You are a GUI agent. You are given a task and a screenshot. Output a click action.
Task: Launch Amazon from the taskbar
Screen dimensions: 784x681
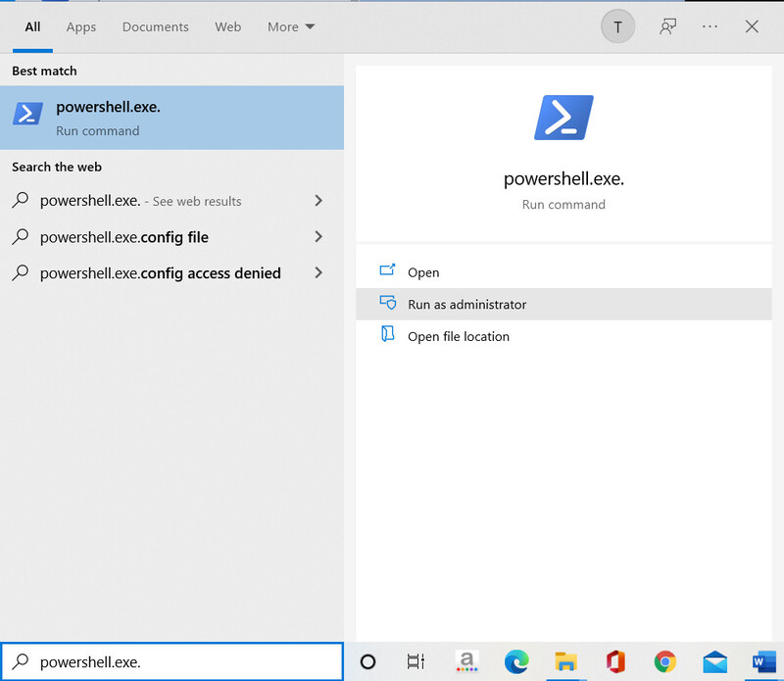pyautogui.click(x=467, y=661)
